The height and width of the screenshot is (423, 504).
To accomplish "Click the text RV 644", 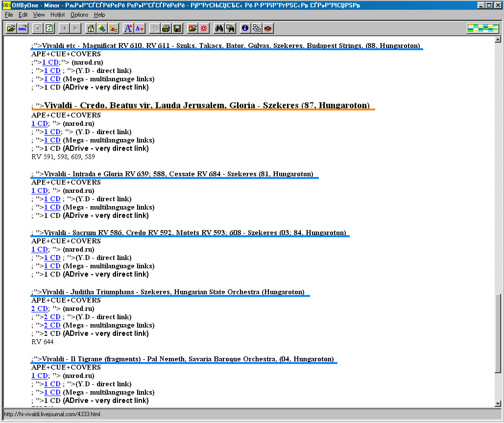I will tap(43, 342).
